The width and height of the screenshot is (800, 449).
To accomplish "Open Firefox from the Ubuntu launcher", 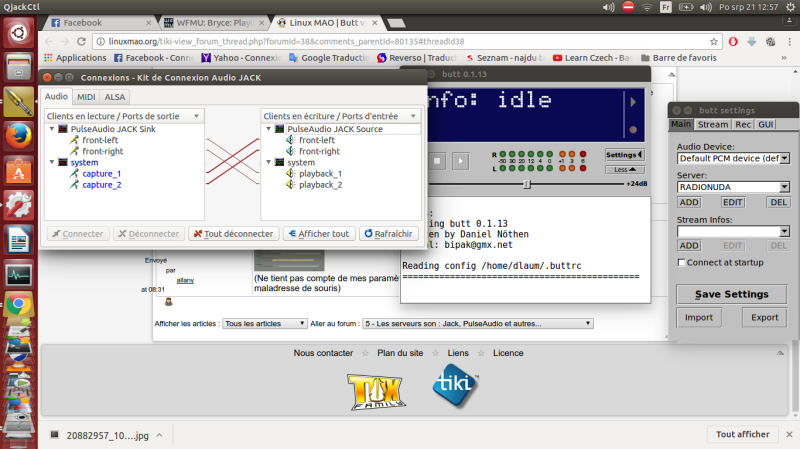I will point(18,136).
